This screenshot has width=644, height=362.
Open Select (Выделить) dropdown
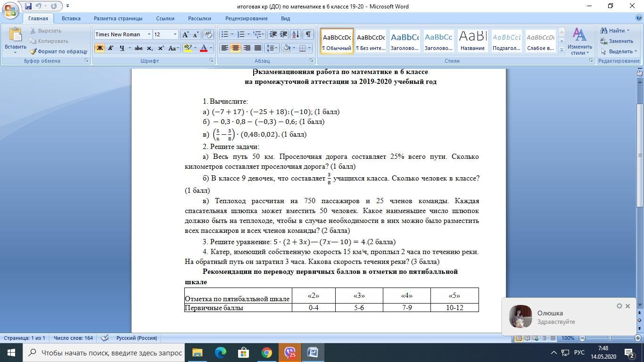(619, 51)
